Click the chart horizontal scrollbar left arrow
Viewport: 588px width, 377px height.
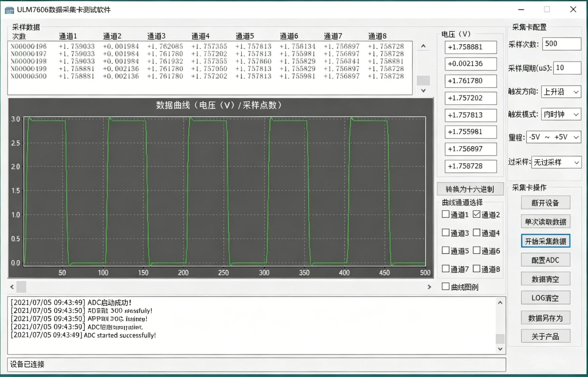12,287
